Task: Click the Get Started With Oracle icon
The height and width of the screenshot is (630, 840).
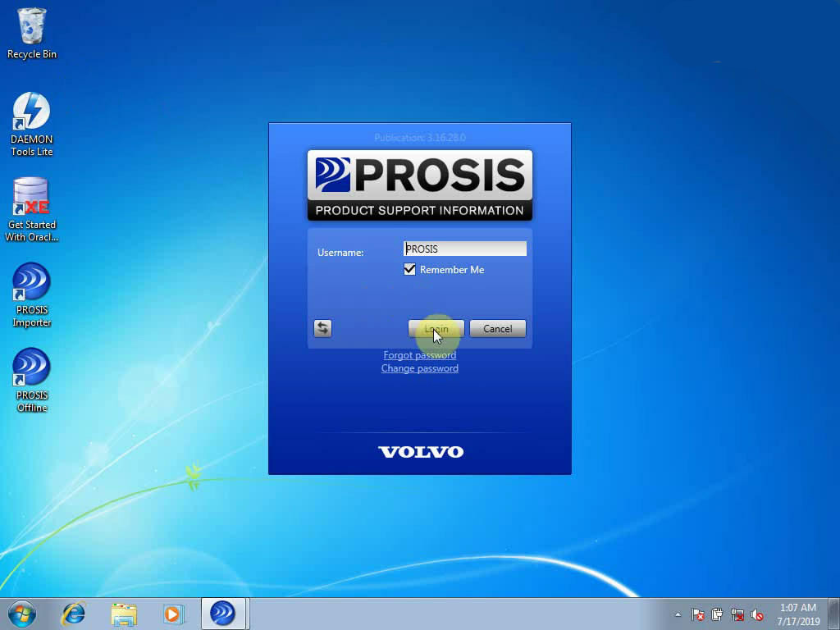Action: (32, 199)
